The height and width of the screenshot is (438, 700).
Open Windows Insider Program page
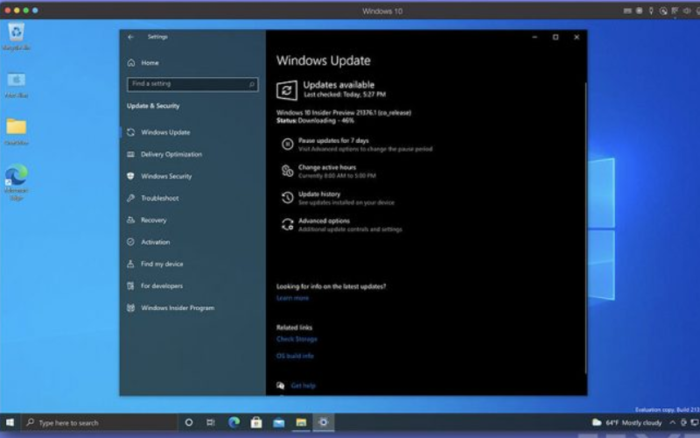coord(178,308)
